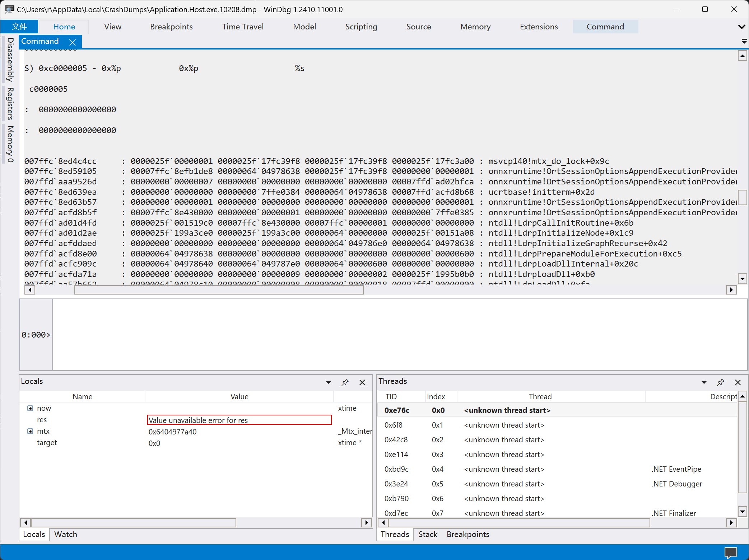Expand the 'mtx' local variable
749x560 pixels.
point(30,431)
